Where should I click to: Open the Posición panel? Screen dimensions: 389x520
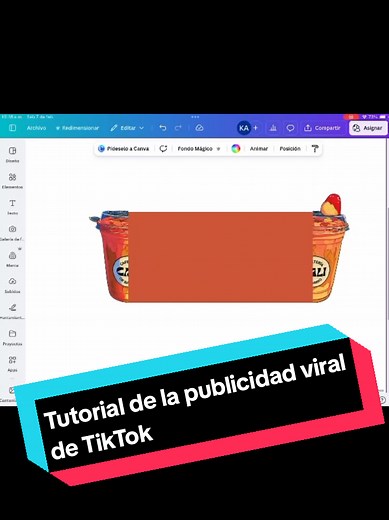(x=290, y=149)
